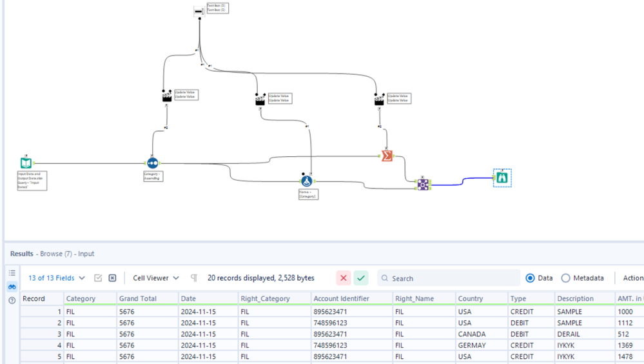Select the middle Action tool
This screenshot has width=644, height=364.
click(260, 99)
